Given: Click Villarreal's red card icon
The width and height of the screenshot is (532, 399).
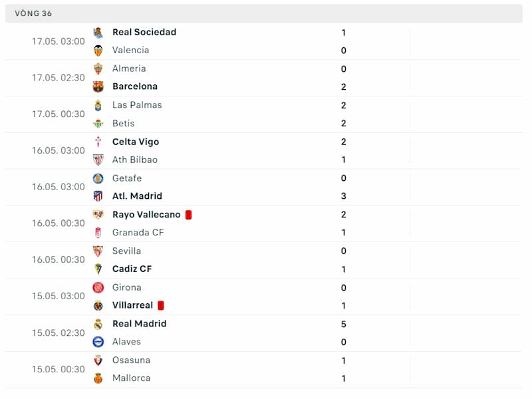Looking at the screenshot, I should click(161, 305).
